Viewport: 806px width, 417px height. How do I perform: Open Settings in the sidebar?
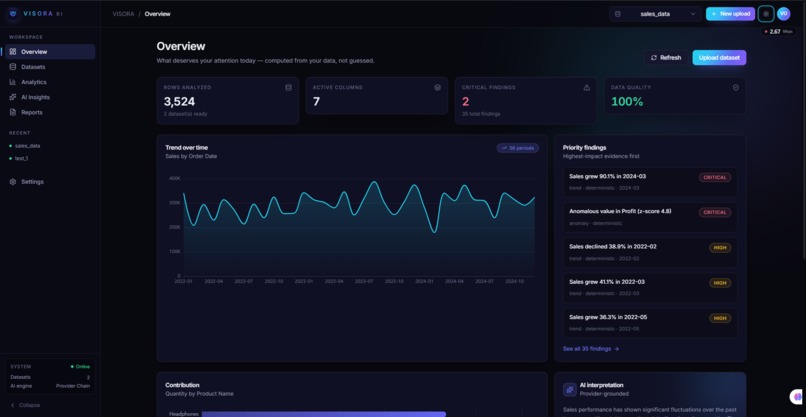(x=50, y=182)
